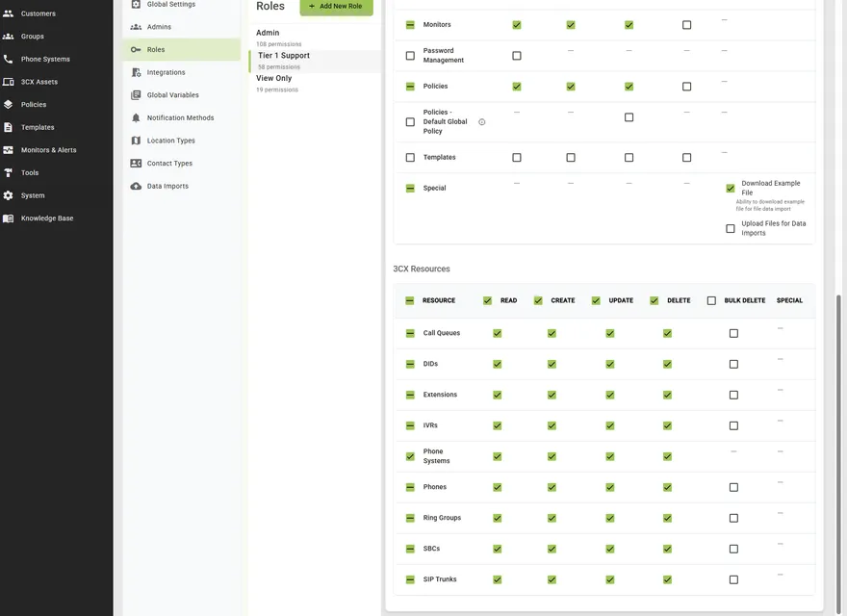Viewport: 847px width, 616px height.
Task: Select the Admin role
Action: tap(315, 38)
